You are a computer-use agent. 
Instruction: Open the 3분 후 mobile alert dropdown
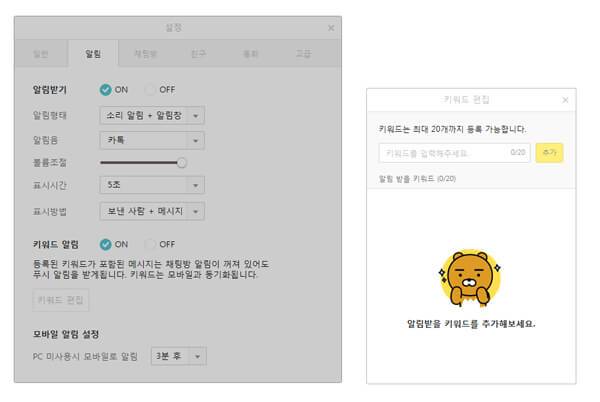[179, 356]
